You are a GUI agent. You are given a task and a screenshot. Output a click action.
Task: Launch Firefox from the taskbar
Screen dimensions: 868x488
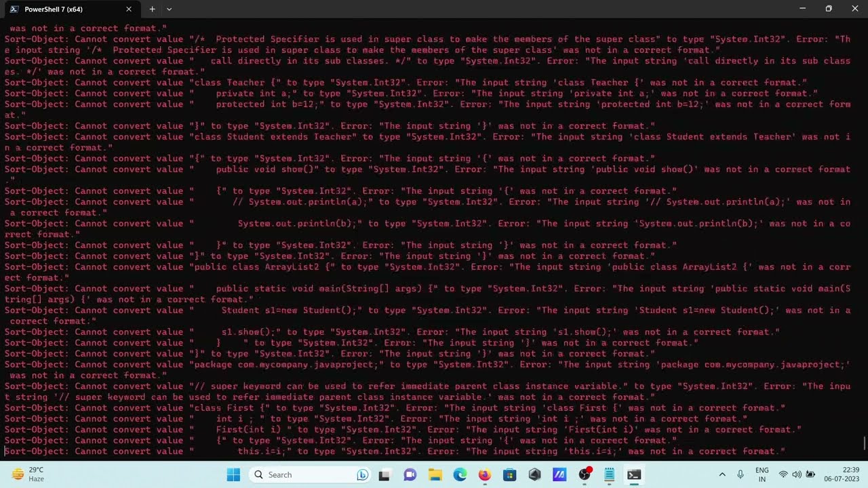coord(485,474)
